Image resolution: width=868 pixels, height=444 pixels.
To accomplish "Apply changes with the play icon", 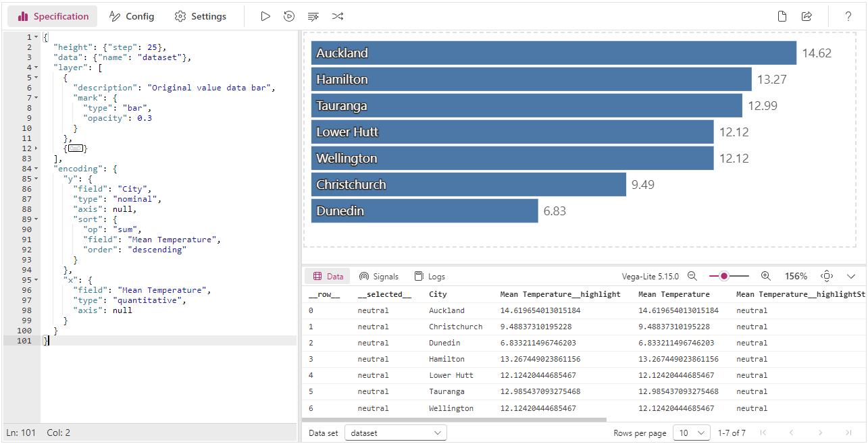I will pos(265,16).
